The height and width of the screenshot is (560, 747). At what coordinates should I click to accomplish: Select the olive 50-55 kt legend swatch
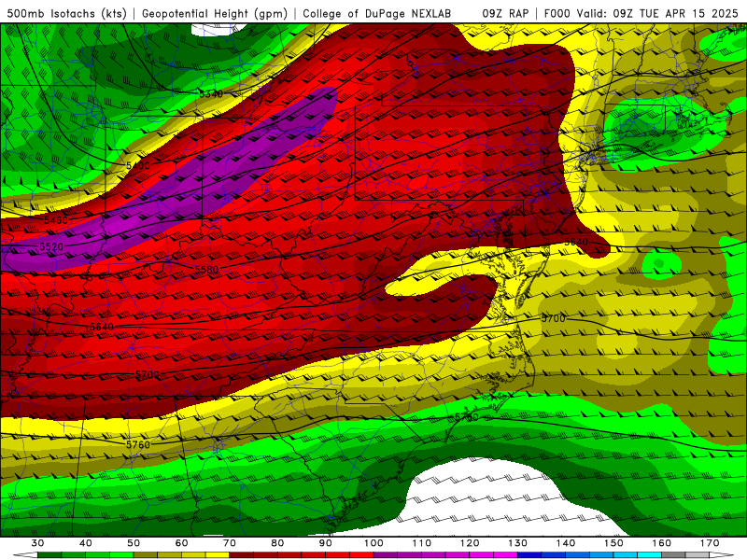click(146, 555)
